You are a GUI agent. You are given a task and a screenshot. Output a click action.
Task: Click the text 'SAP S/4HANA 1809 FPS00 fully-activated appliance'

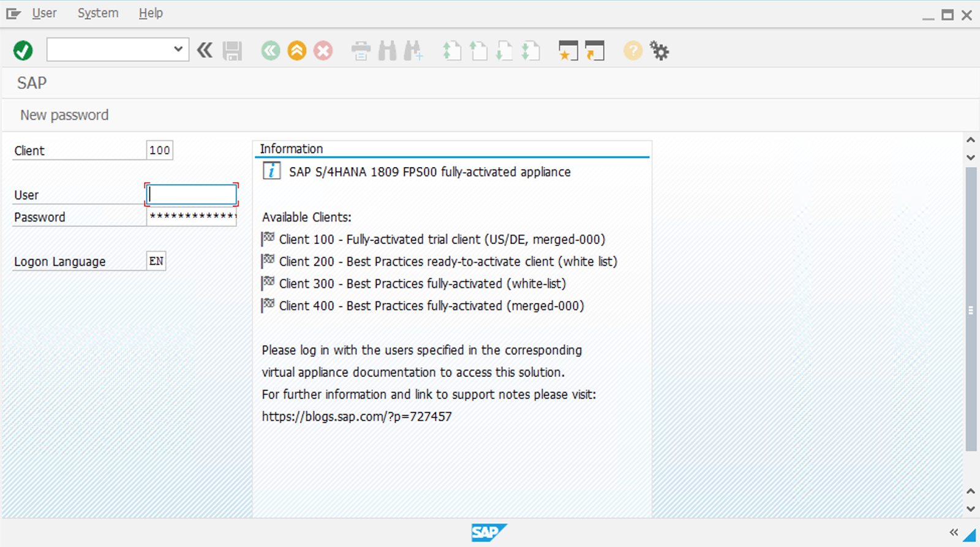click(430, 172)
